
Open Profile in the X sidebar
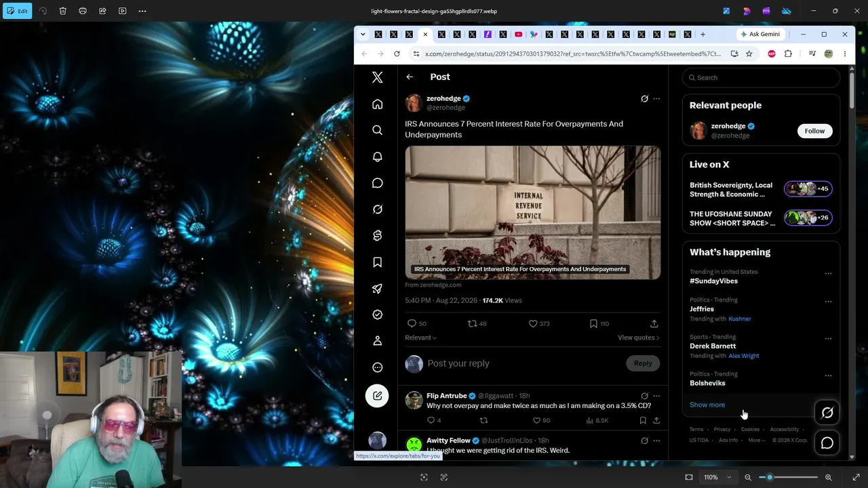click(x=378, y=341)
